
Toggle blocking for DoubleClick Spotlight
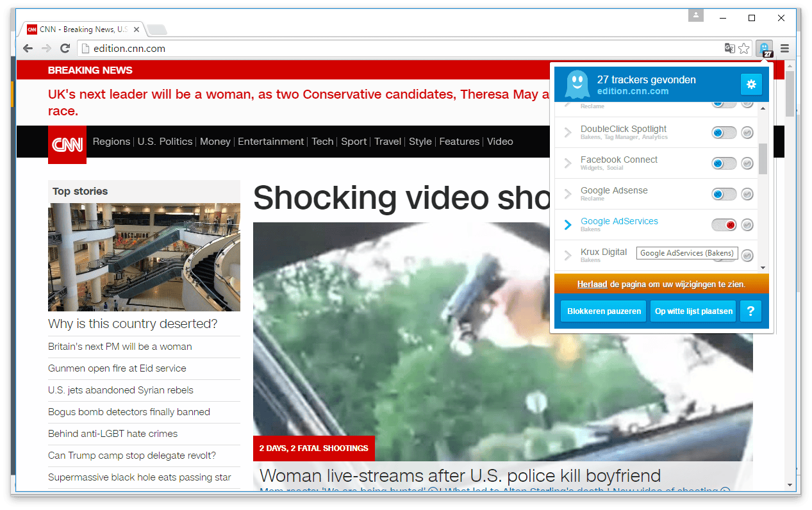[x=724, y=133]
